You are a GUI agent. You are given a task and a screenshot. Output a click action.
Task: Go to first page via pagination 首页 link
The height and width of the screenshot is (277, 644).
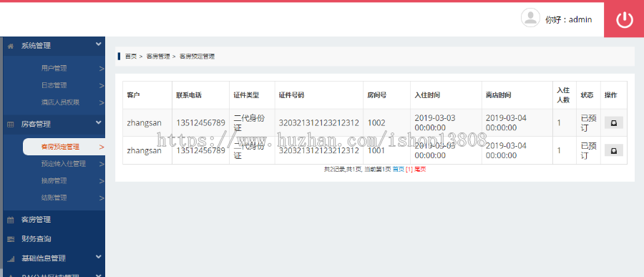point(399,170)
